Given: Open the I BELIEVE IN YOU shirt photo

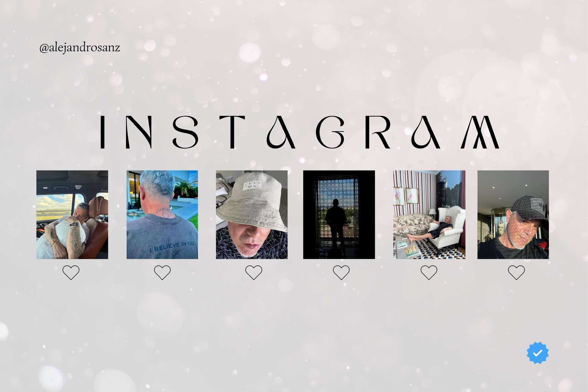Looking at the screenshot, I should coord(162,215).
